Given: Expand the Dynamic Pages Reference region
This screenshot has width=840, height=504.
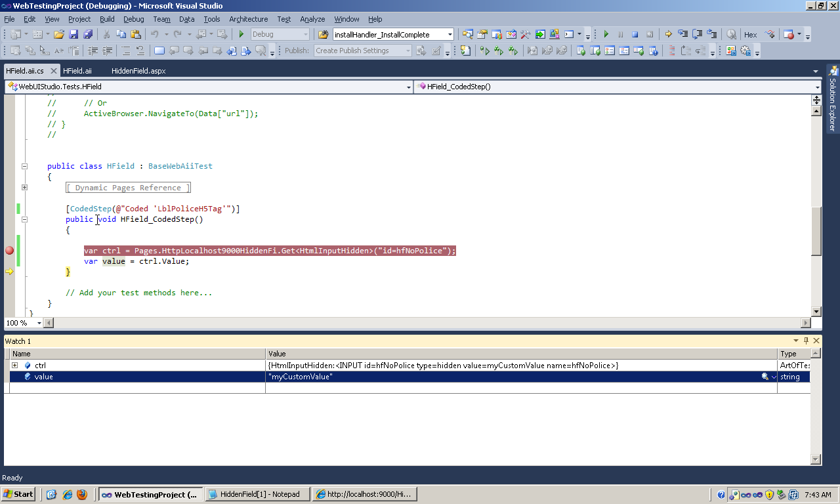Looking at the screenshot, I should click(x=24, y=187).
